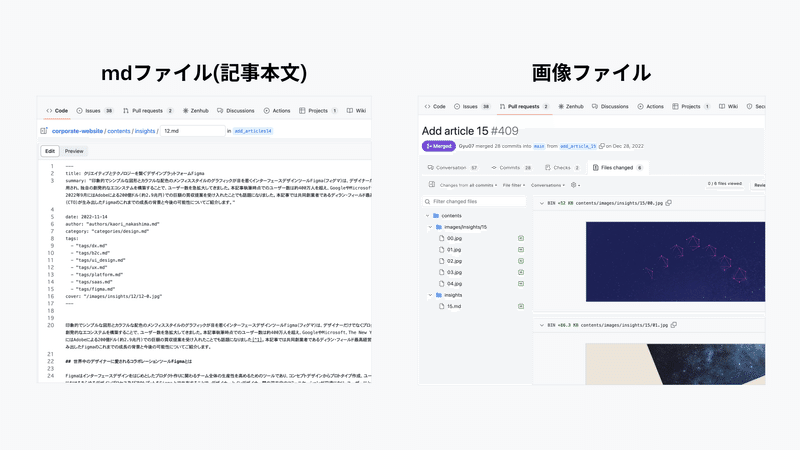Copy the add_article_15 branch name icon
800x450 pixels.
point(602,146)
